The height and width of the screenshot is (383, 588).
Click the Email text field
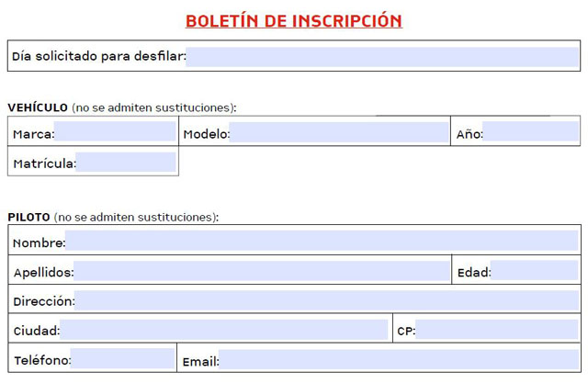(x=399, y=359)
